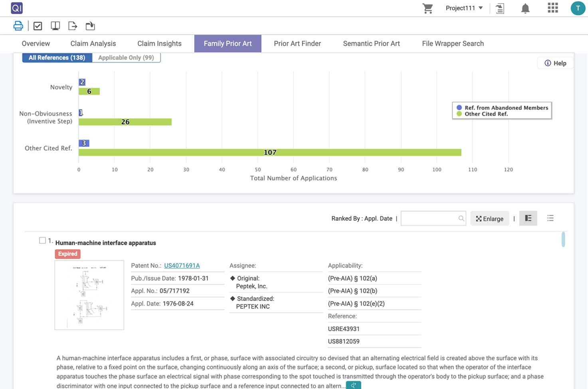Viewport: 588px width, 389px height.
Task: Open the shopping cart
Action: coord(428,8)
